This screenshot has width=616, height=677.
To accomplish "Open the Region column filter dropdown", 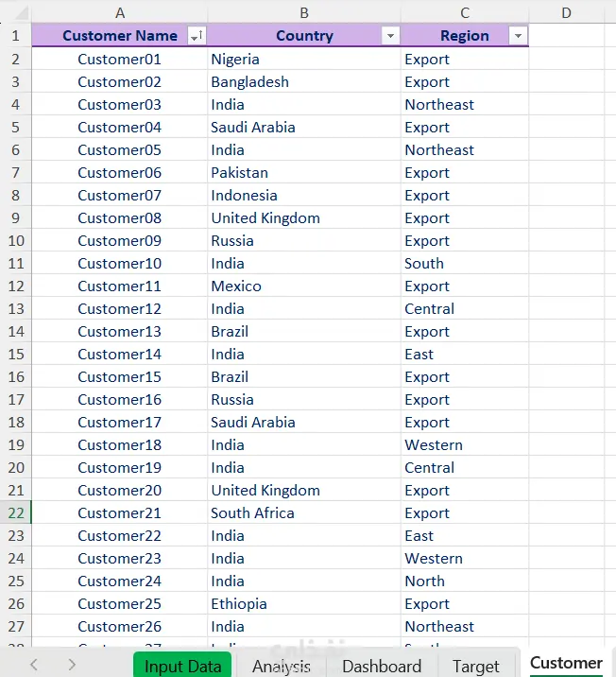I will click(517, 36).
